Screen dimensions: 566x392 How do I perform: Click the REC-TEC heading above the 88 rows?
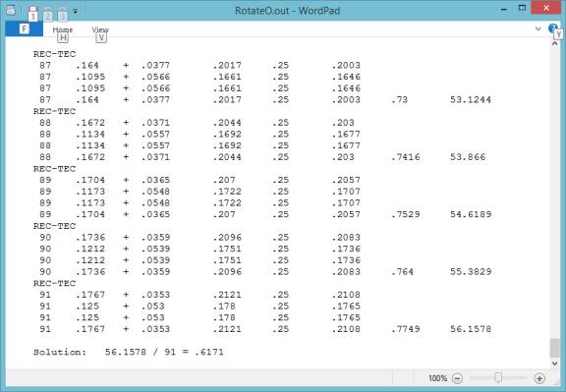click(x=54, y=111)
